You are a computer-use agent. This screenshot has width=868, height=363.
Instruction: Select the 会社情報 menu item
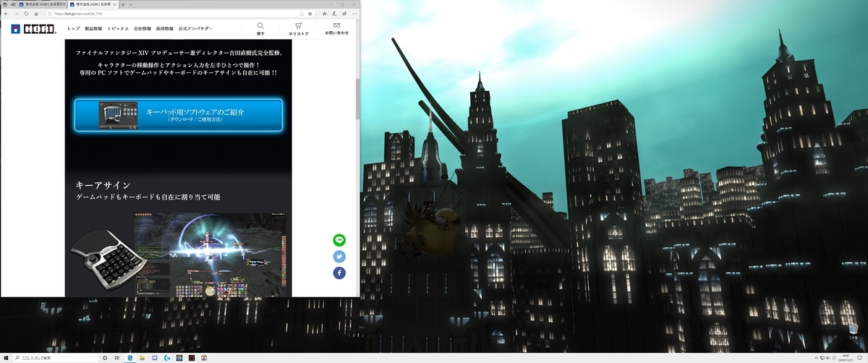(x=142, y=28)
